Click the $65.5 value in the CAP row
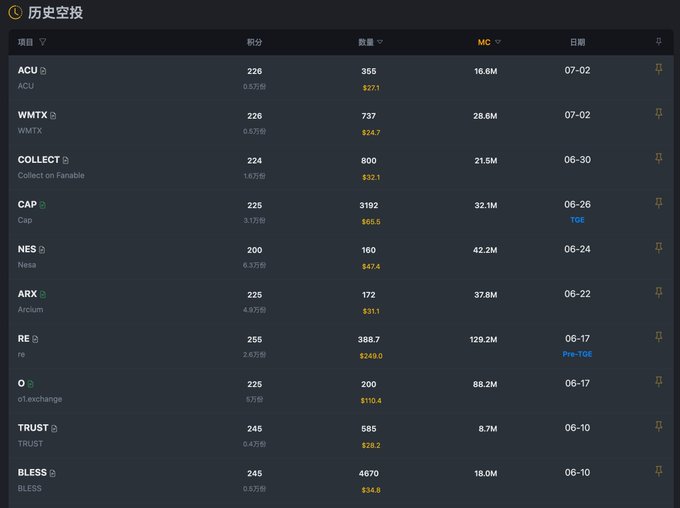680x508 pixels. (371, 222)
